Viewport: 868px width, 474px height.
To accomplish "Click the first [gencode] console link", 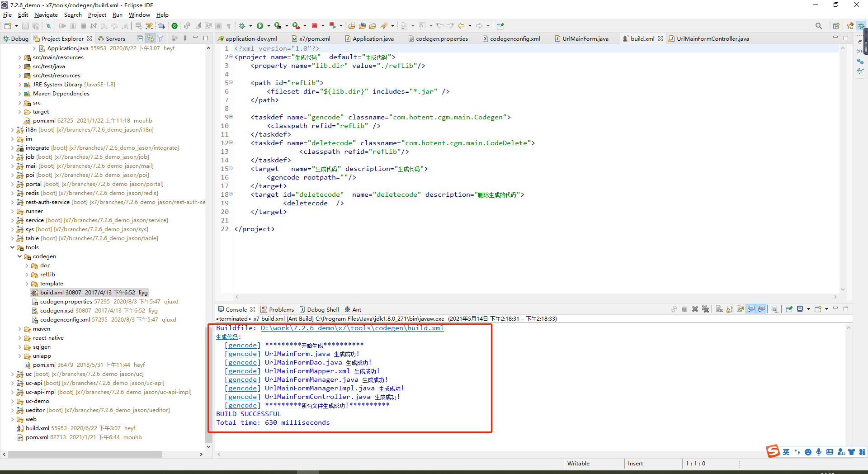I will click(x=242, y=345).
